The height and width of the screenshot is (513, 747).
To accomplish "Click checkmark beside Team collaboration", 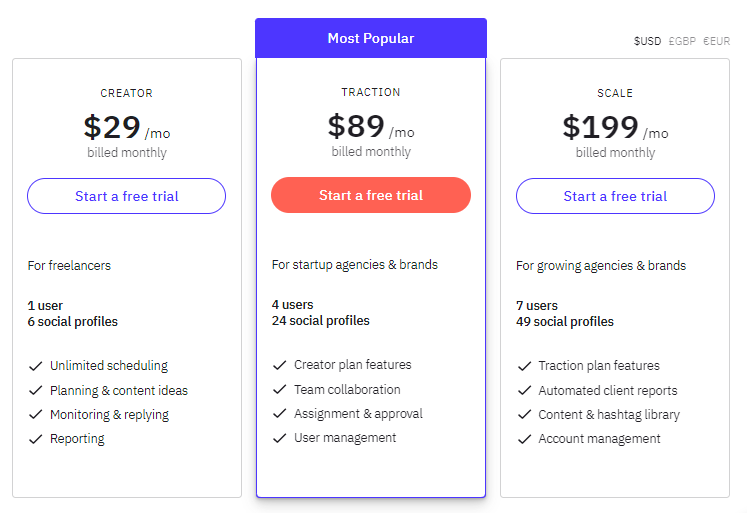I will click(280, 389).
